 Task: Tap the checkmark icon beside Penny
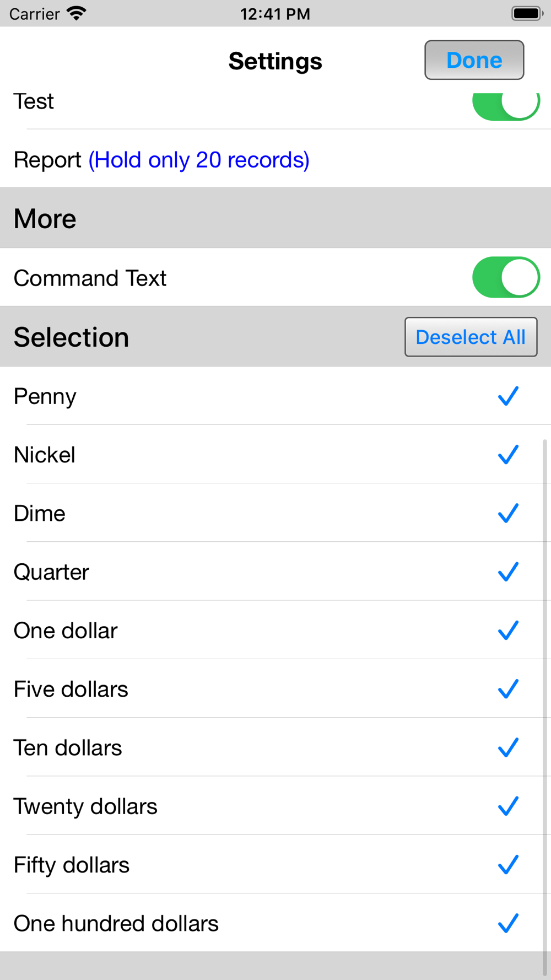(x=508, y=396)
